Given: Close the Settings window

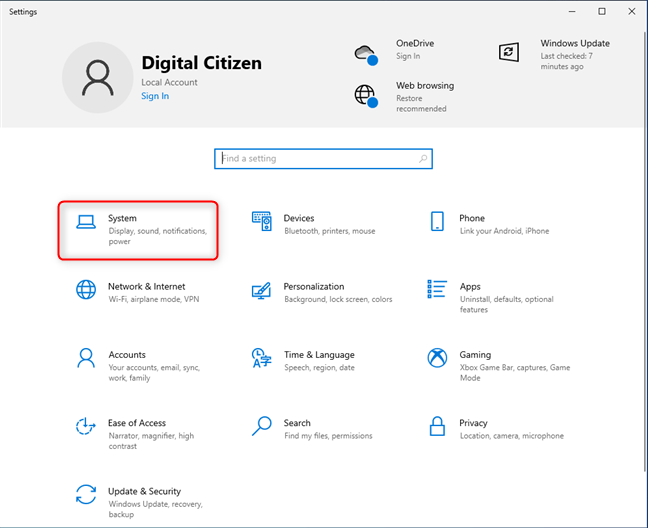Looking at the screenshot, I should point(632,12).
